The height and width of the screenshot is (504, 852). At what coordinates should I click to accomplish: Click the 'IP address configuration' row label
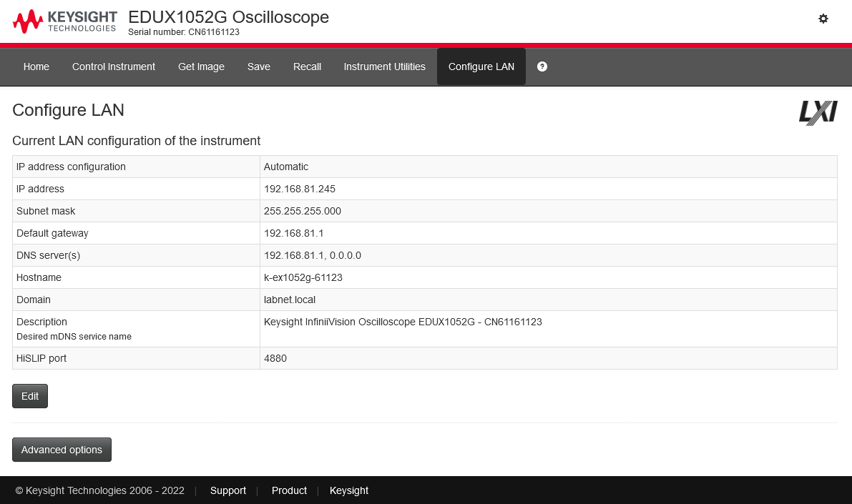pyautogui.click(x=71, y=167)
